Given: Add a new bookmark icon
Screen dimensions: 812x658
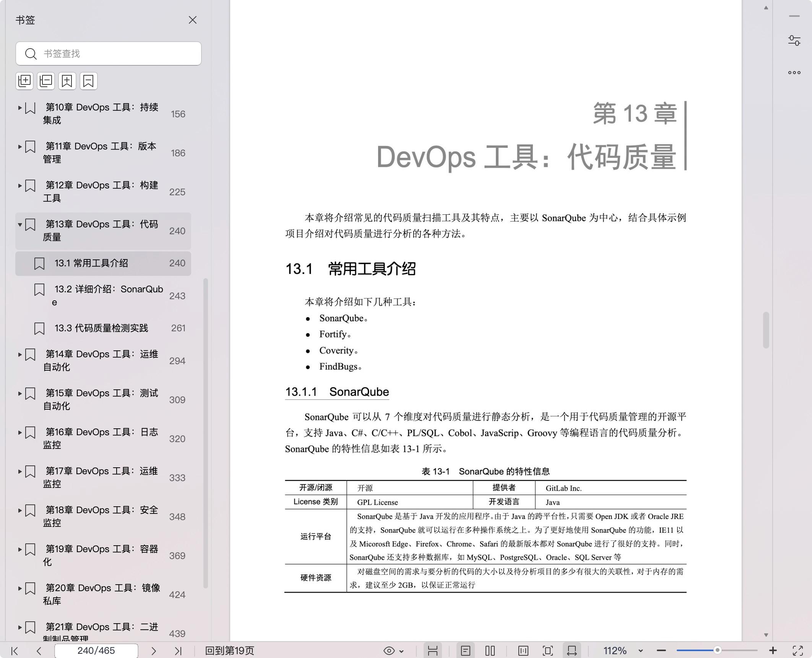Looking at the screenshot, I should coord(67,81).
